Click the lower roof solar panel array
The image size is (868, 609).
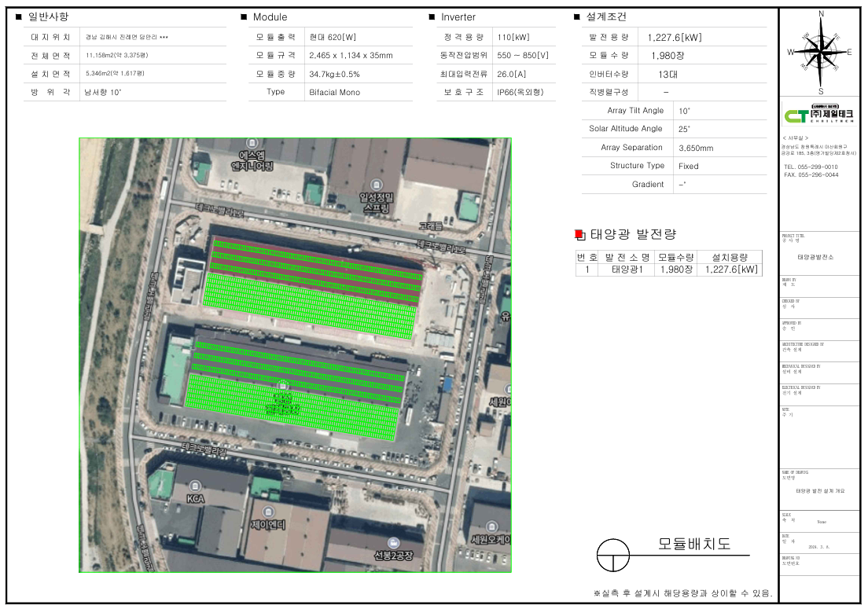(x=299, y=387)
